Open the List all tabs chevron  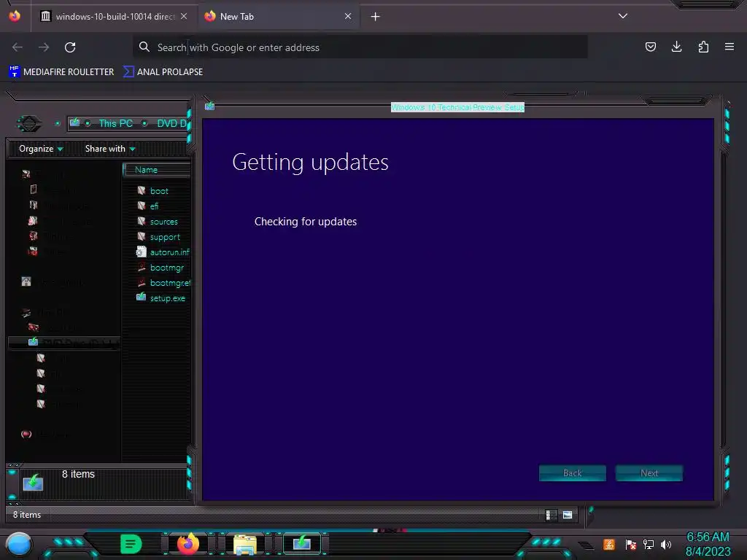point(623,16)
